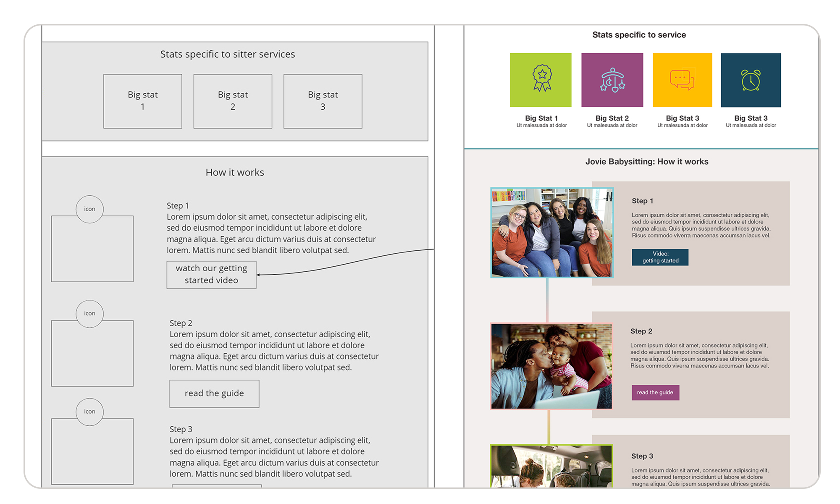Screen dimensions: 840x504
Task: Click the icon circle beside wireframe Step 1
Action: tap(89, 209)
